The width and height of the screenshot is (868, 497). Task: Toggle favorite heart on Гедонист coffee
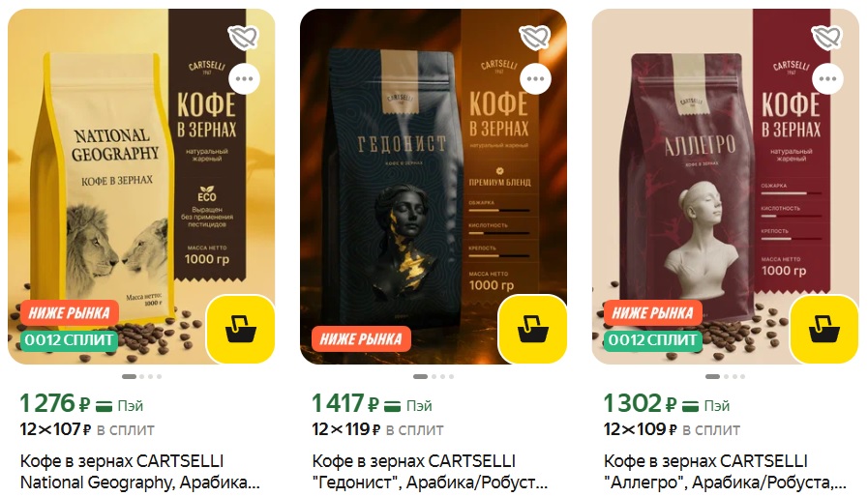point(535,37)
